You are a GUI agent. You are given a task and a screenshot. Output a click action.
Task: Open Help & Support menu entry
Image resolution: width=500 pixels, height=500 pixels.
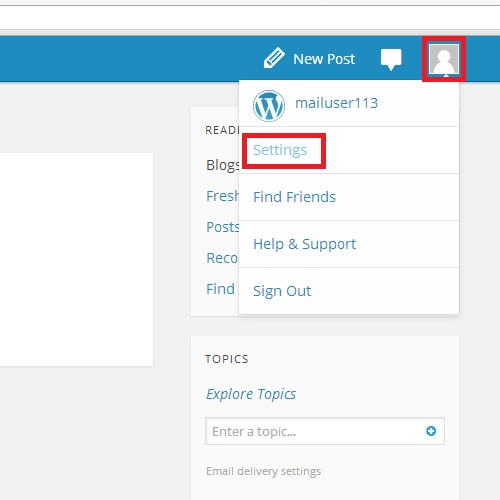point(304,244)
